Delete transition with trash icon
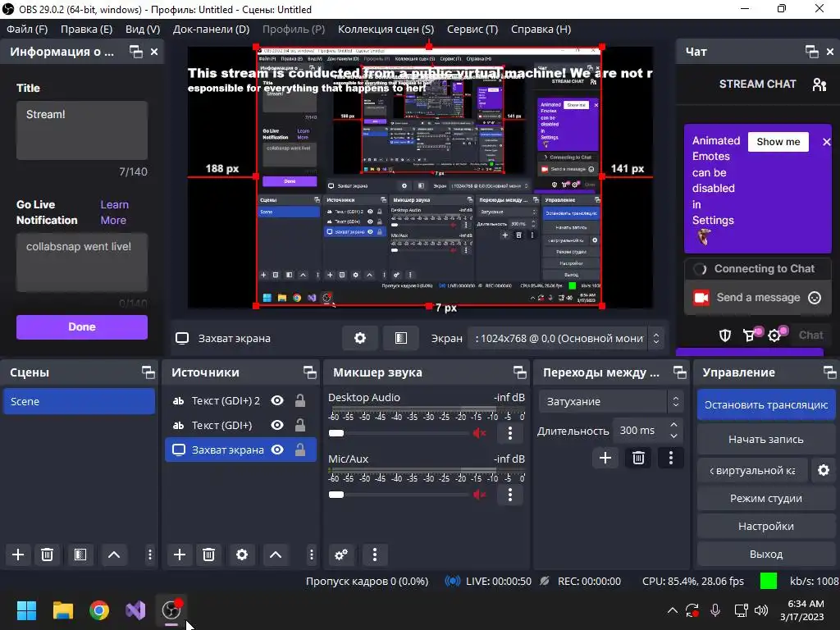This screenshot has height=630, width=840. (x=638, y=458)
